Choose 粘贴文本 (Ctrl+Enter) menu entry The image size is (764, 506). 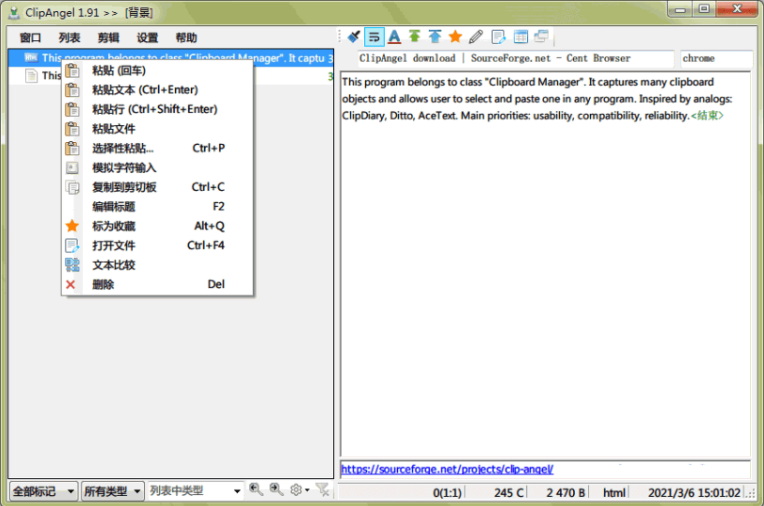157,90
